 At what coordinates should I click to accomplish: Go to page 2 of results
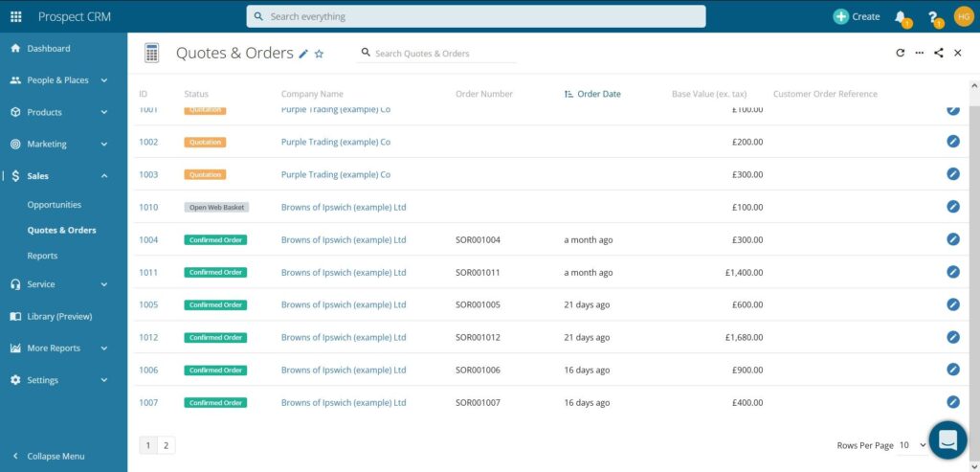coord(166,445)
